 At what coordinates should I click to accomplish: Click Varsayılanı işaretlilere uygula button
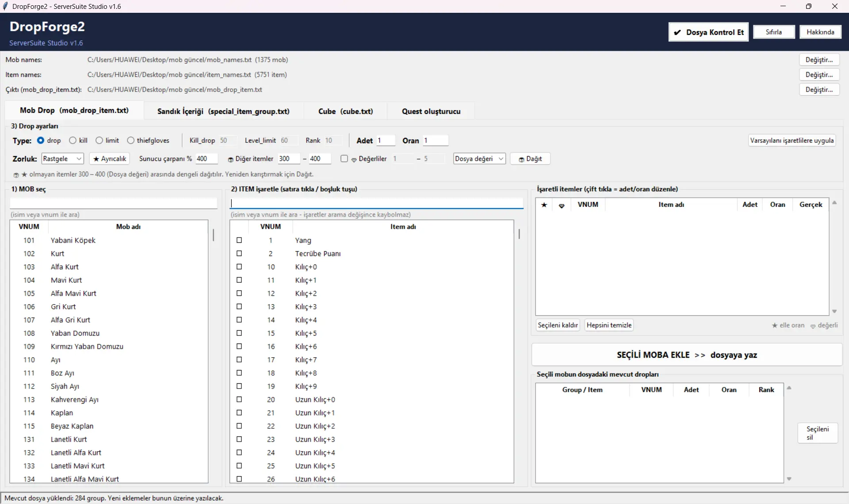pyautogui.click(x=792, y=141)
